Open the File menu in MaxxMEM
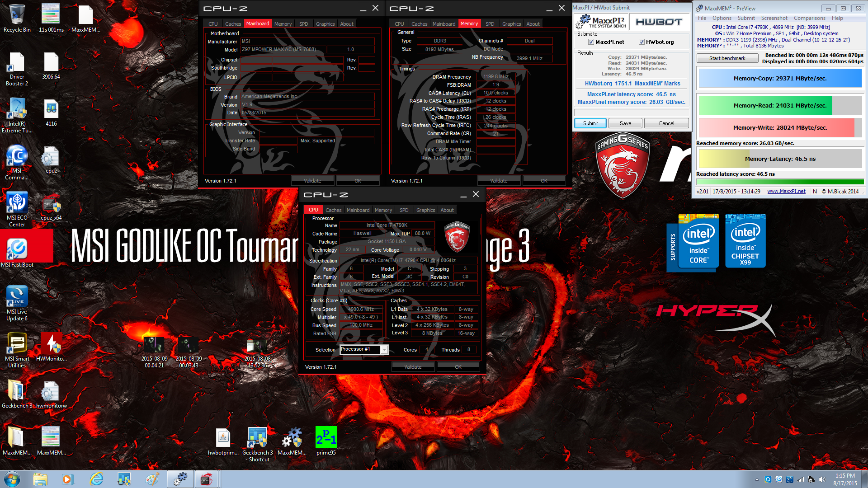 702,18
